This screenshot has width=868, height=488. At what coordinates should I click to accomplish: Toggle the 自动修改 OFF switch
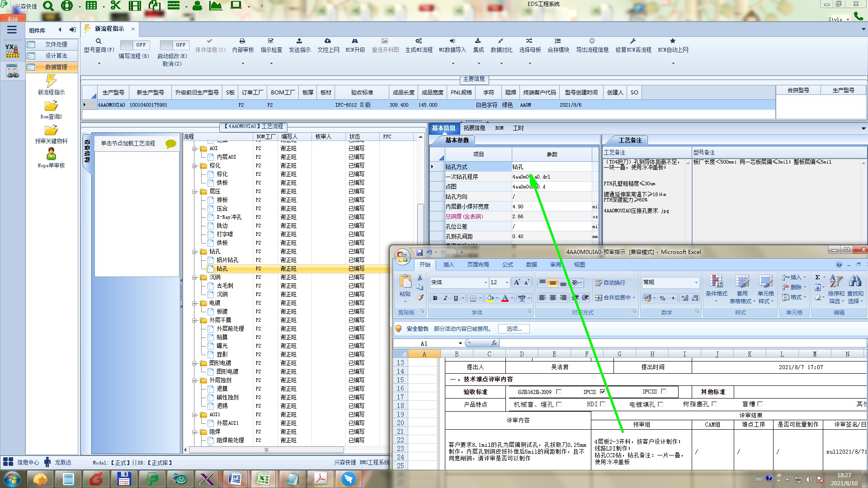coord(174,45)
